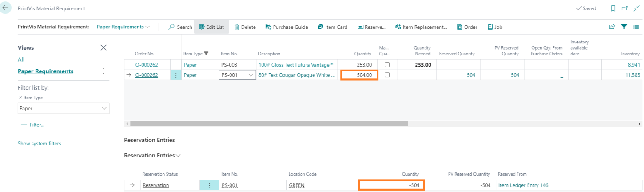Open the Purchase Guide action
The width and height of the screenshot is (644, 192).
(x=286, y=27)
